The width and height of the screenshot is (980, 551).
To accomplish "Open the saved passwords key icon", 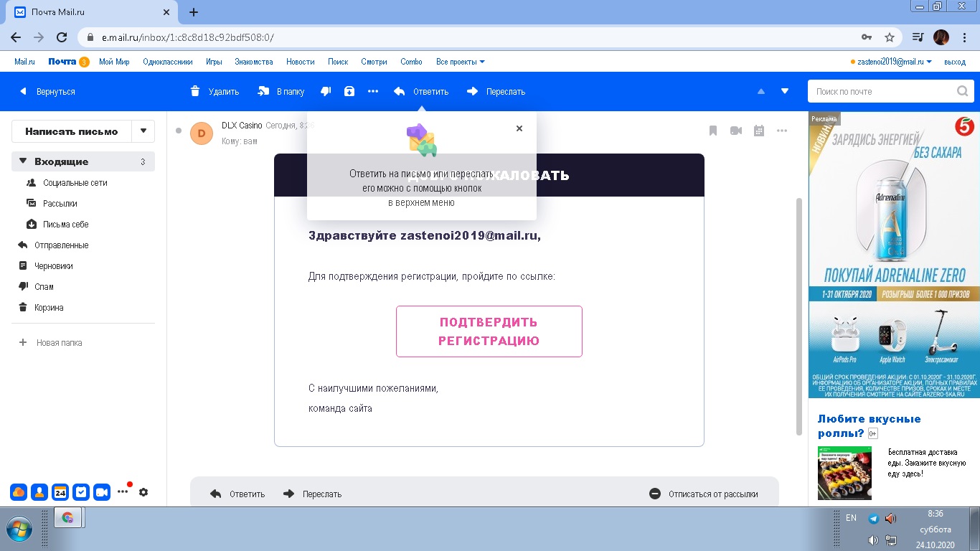I will tap(867, 37).
